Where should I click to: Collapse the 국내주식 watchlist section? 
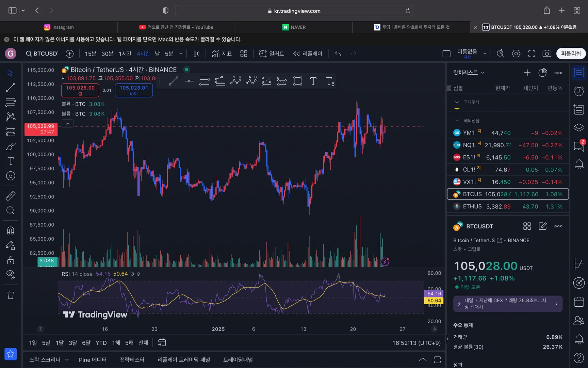(457, 102)
